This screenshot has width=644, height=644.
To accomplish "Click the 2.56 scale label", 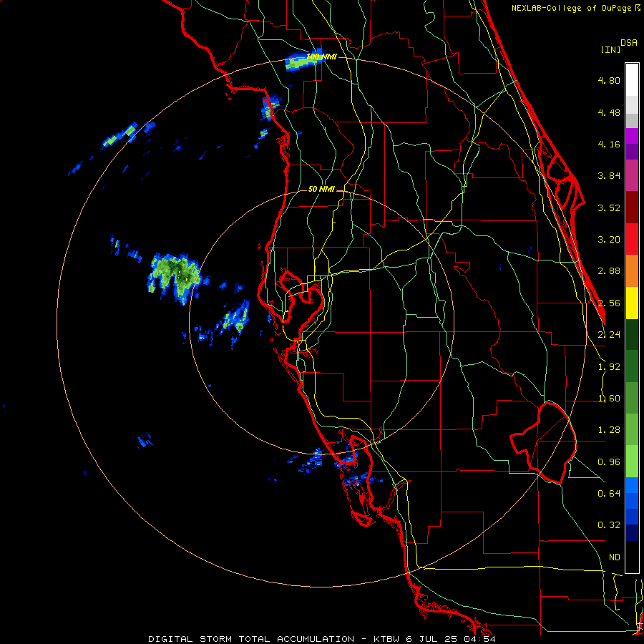I will pyautogui.click(x=609, y=303).
